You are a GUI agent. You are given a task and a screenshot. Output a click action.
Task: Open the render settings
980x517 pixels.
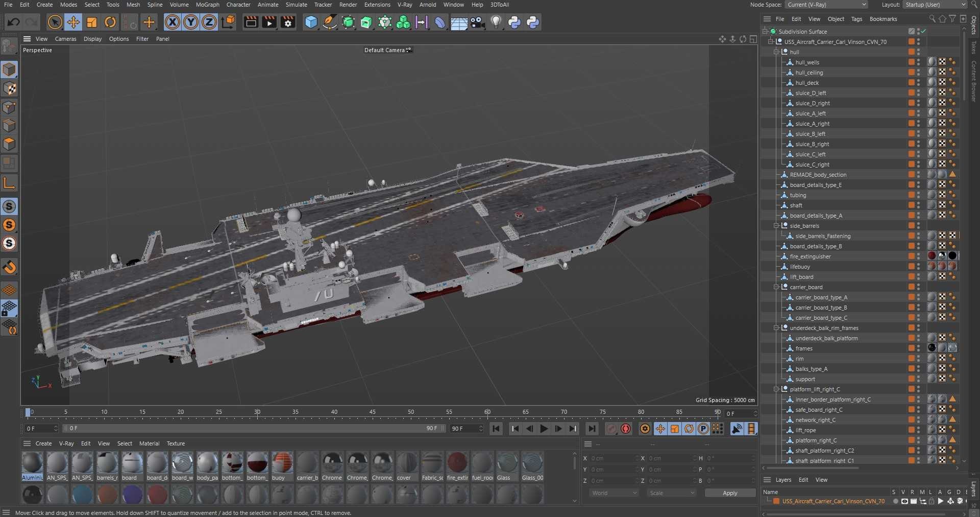288,22
